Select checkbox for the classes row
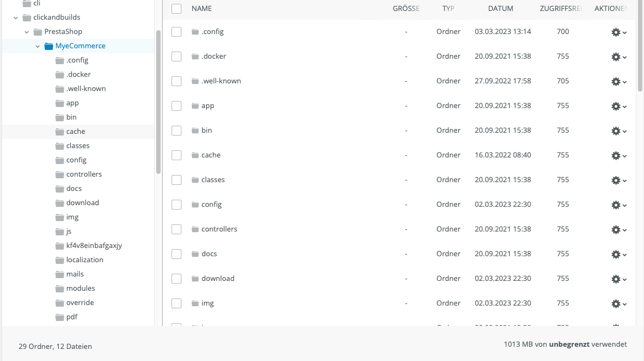 176,180
